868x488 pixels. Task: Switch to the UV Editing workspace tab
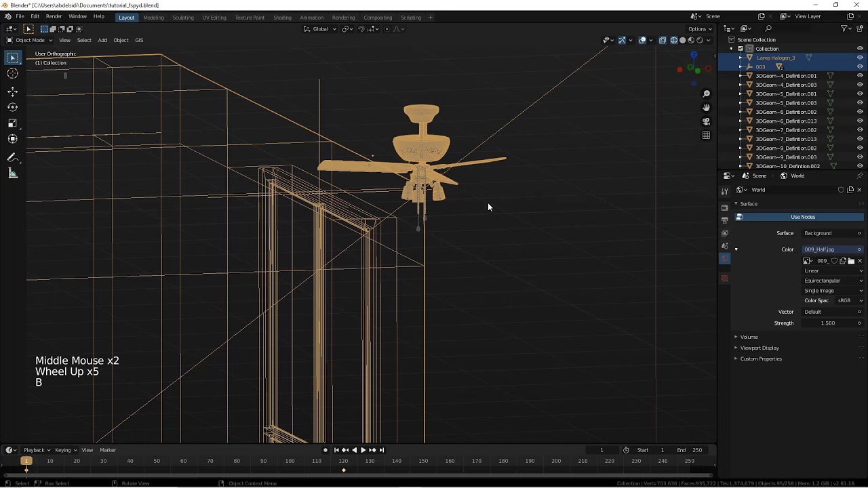point(214,18)
